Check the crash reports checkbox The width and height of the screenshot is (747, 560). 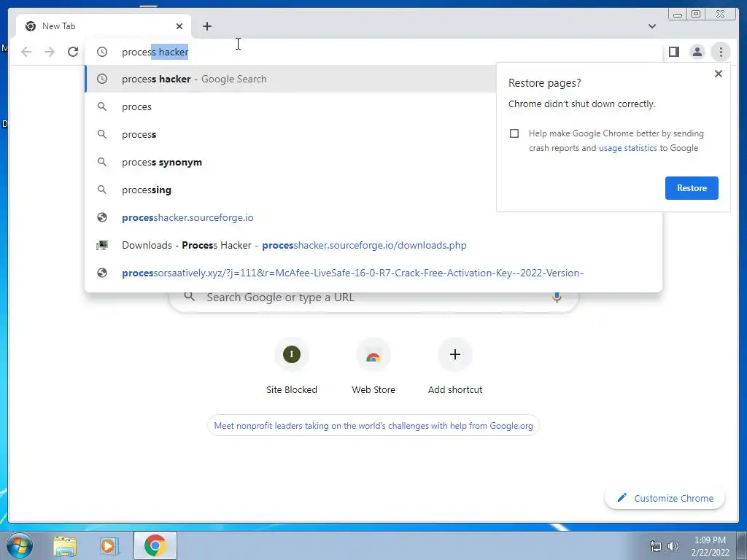pyautogui.click(x=514, y=133)
